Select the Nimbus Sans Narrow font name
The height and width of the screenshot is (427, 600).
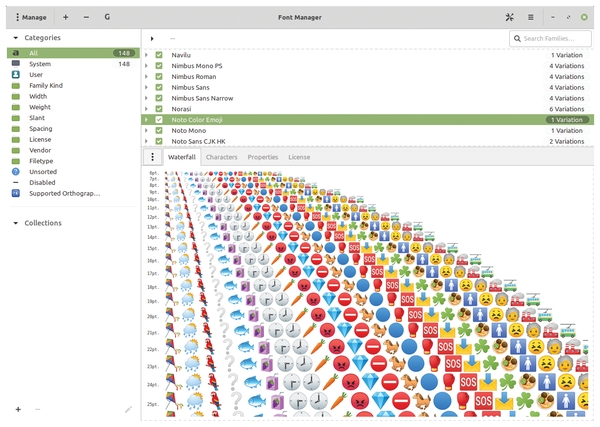(x=202, y=98)
